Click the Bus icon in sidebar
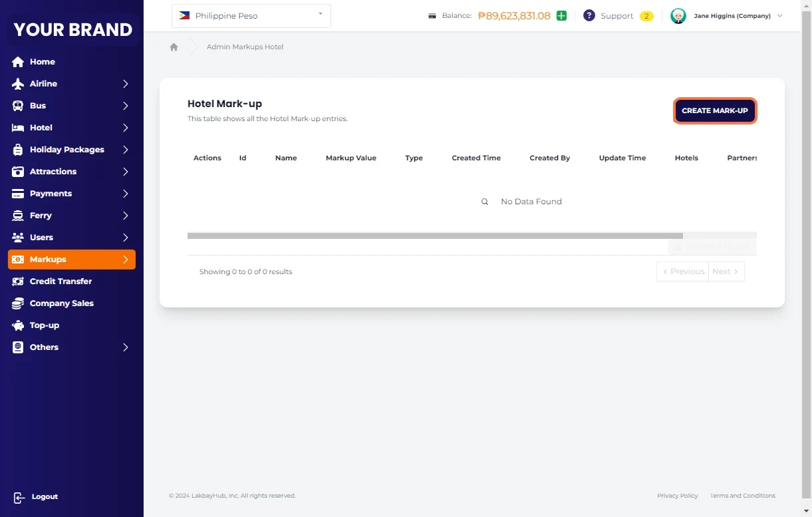The height and width of the screenshot is (517, 812). coord(18,106)
